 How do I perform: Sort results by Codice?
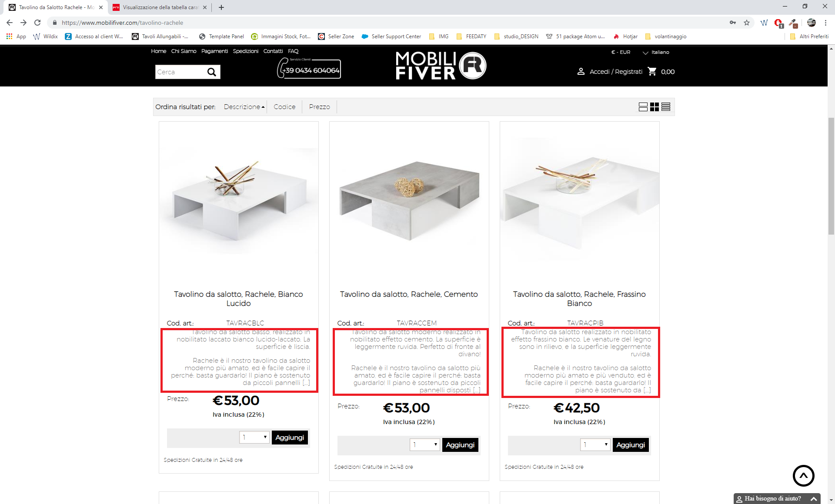click(x=284, y=107)
